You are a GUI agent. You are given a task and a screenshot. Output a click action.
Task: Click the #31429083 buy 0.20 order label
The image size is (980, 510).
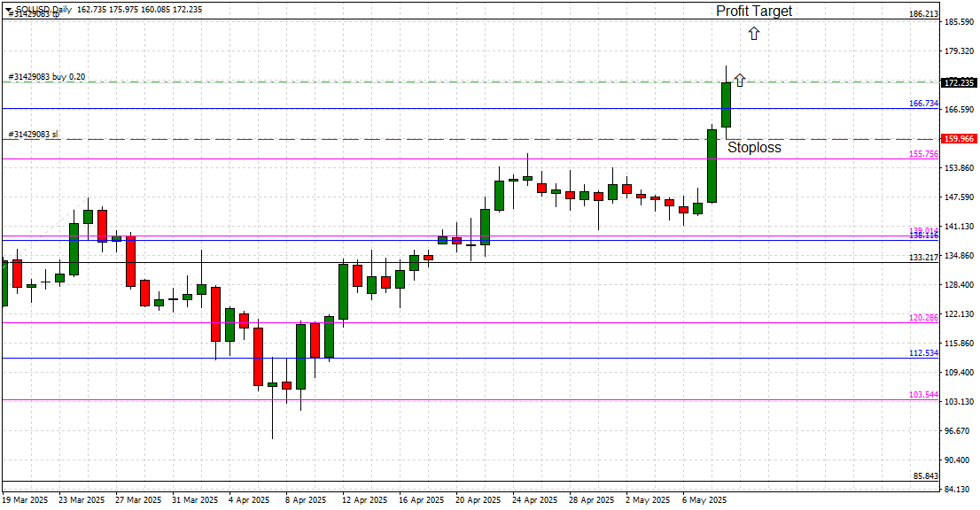[x=47, y=77]
